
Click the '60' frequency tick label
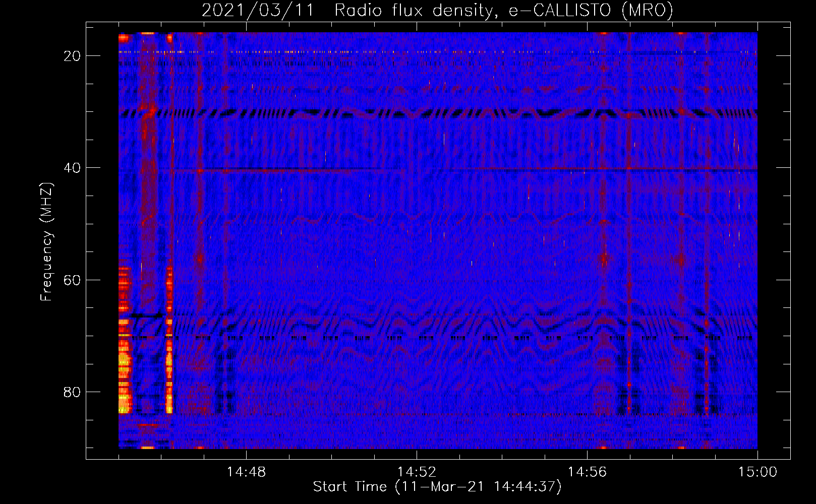click(73, 280)
